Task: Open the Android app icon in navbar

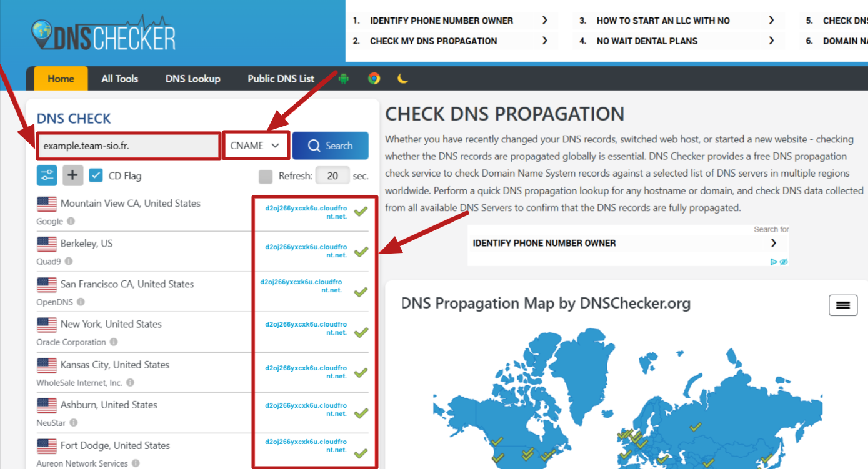Action: 343,79
